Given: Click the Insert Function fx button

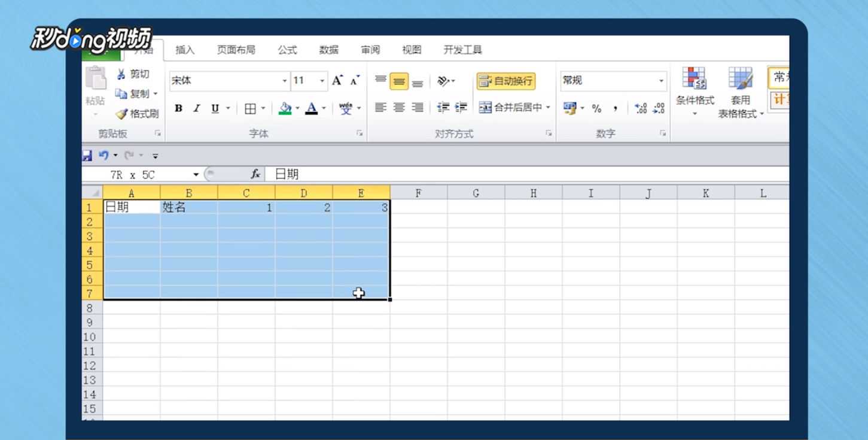Looking at the screenshot, I should pyautogui.click(x=255, y=174).
